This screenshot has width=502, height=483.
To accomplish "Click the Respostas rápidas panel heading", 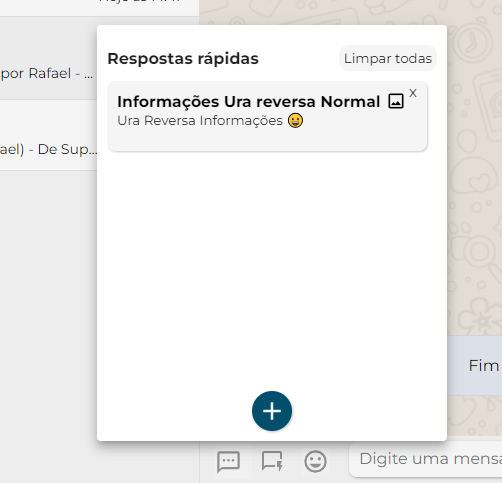I will (x=183, y=59).
